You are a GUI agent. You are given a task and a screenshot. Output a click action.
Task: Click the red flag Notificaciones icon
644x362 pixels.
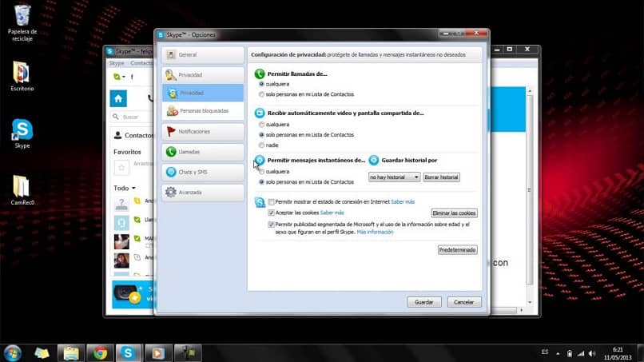[x=171, y=132]
